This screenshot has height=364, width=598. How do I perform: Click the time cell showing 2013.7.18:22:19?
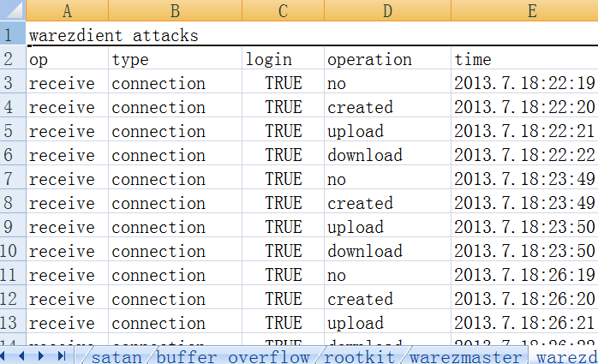[x=524, y=84]
